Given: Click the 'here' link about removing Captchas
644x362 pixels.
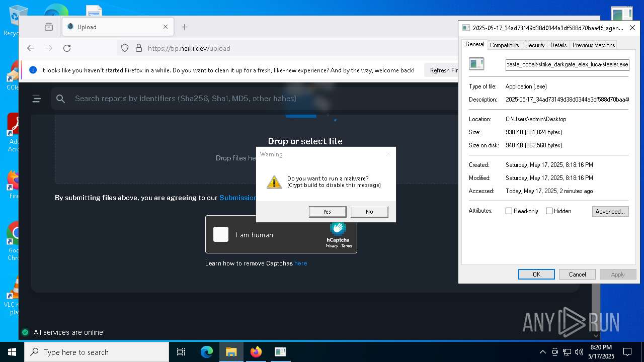Looking at the screenshot, I should [x=301, y=263].
